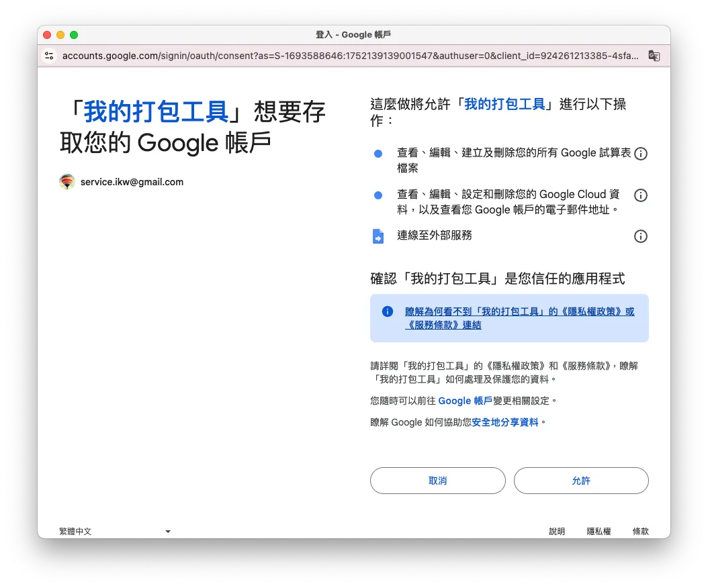Click info icon beside Google 試算表 permission
Viewport: 708px width, 588px height.
641,154
